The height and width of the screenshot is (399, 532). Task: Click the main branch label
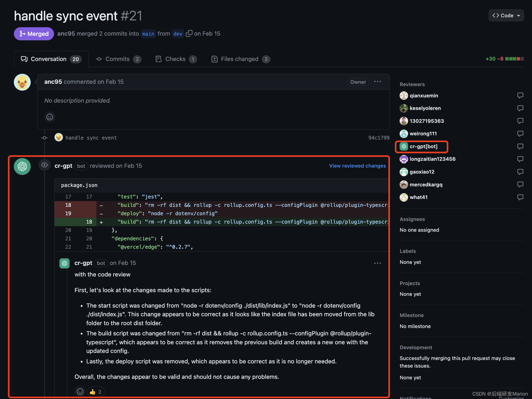click(x=148, y=34)
